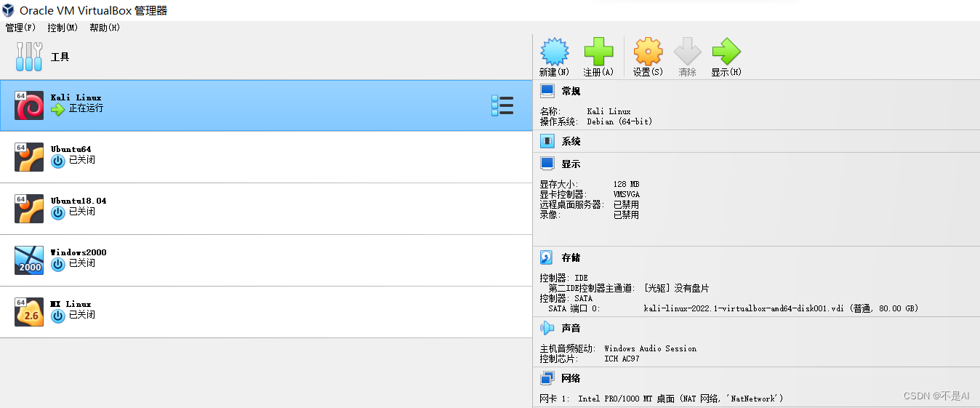This screenshot has height=408, width=980.
Task: Select the Windows2000 machine name
Action: pyautogui.click(x=79, y=252)
